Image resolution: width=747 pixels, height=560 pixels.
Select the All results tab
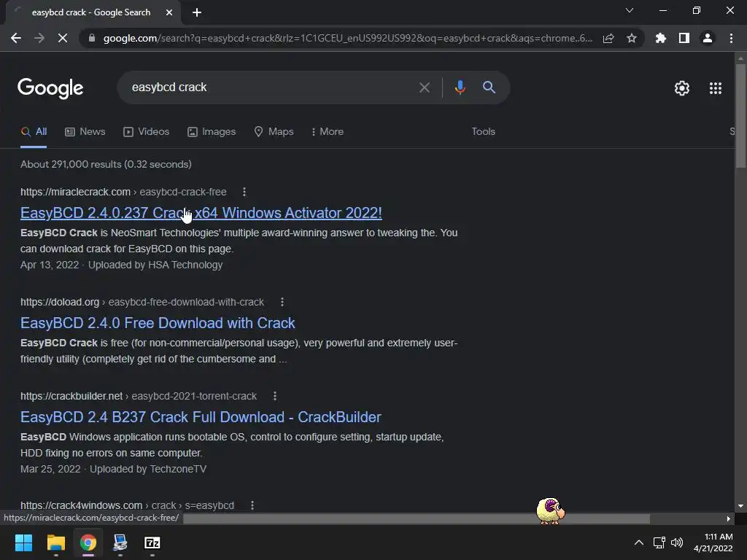pyautogui.click(x=34, y=131)
